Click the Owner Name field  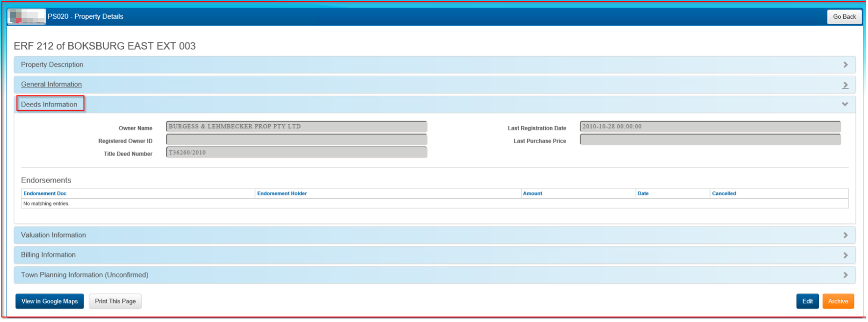(x=296, y=127)
